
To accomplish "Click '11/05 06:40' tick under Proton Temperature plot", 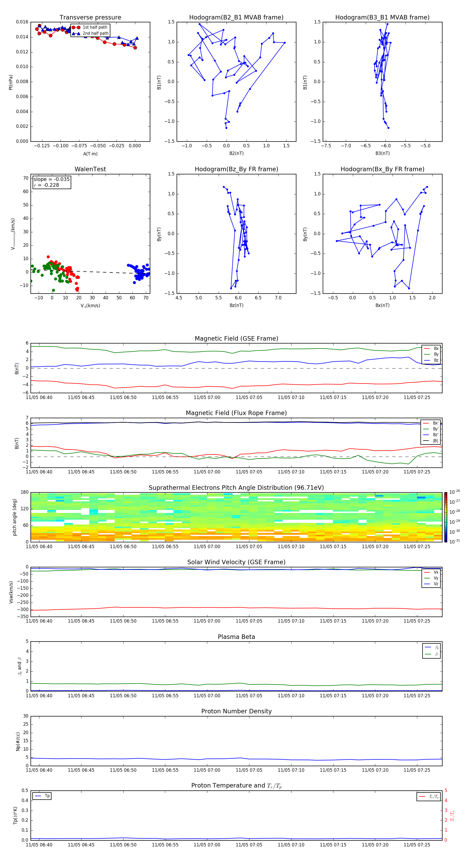I will [39, 845].
